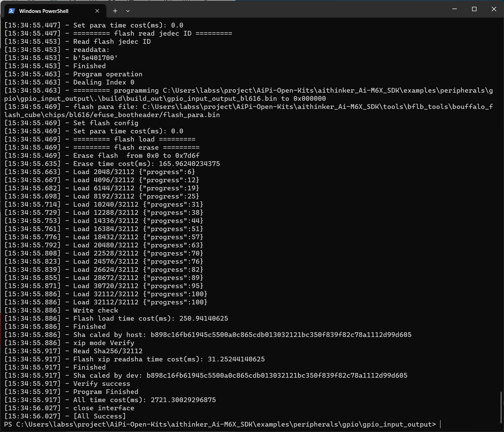The image size is (504, 432).
Task: Click the 'Dealing Index 0' log line
Action: click(69, 82)
